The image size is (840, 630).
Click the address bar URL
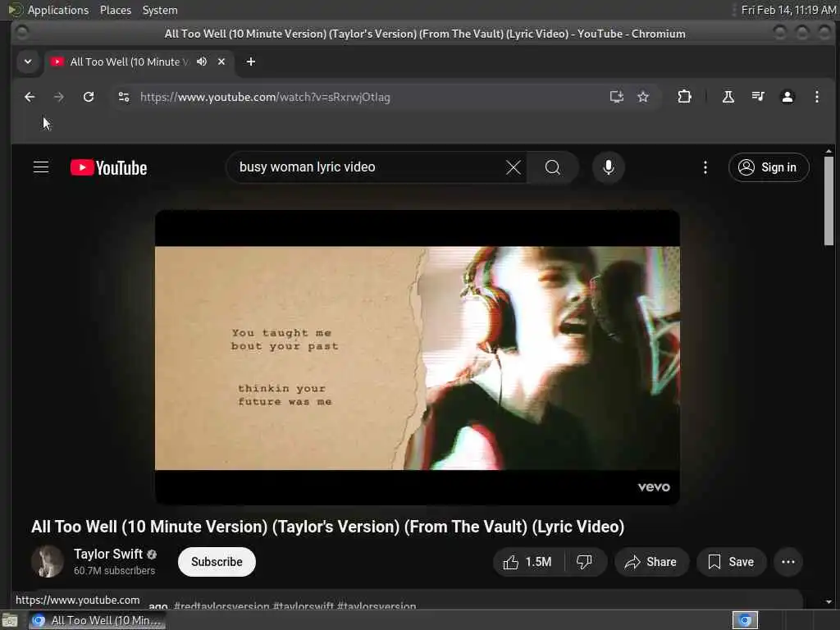click(265, 97)
